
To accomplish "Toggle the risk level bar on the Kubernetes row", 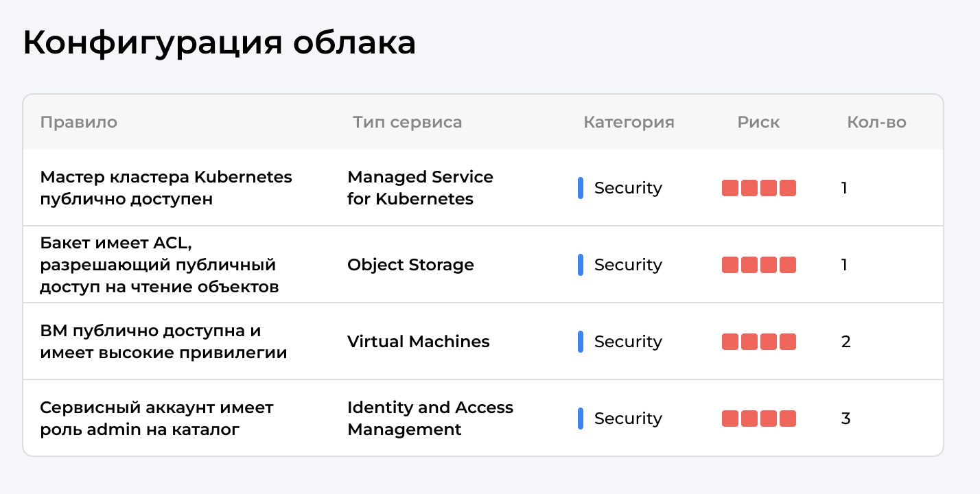I will click(758, 187).
